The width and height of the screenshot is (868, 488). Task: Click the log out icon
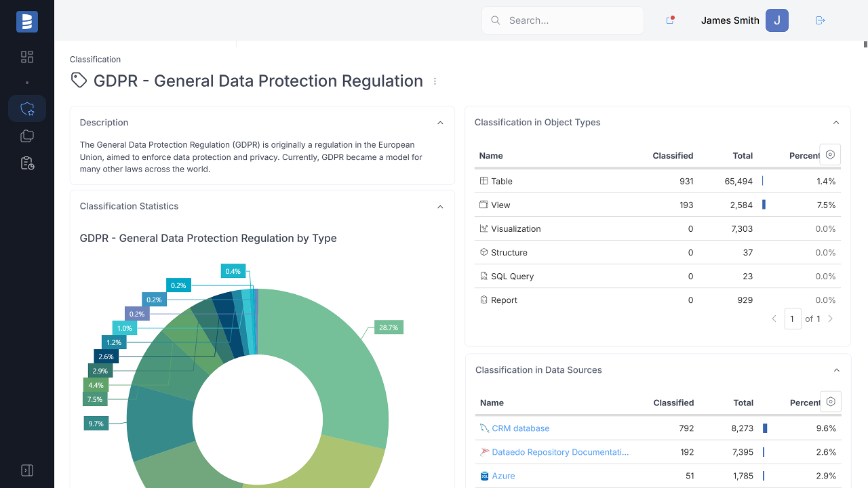[820, 20]
